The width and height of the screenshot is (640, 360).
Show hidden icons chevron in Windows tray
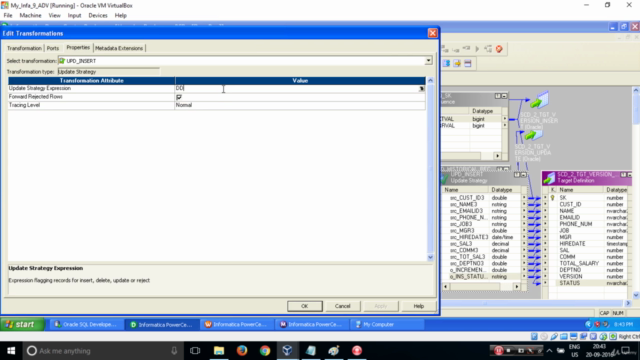pos(549,351)
